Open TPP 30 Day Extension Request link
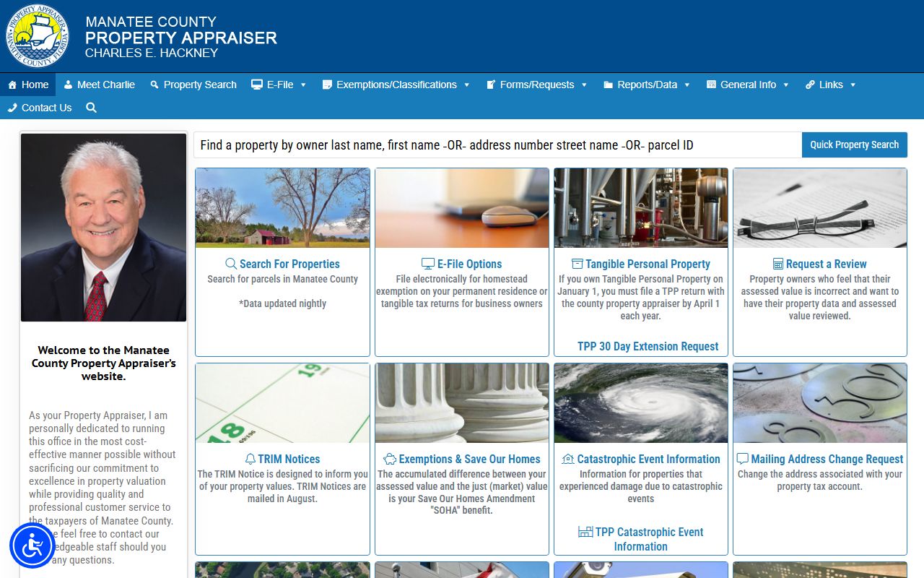This screenshot has height=578, width=924. coord(648,346)
